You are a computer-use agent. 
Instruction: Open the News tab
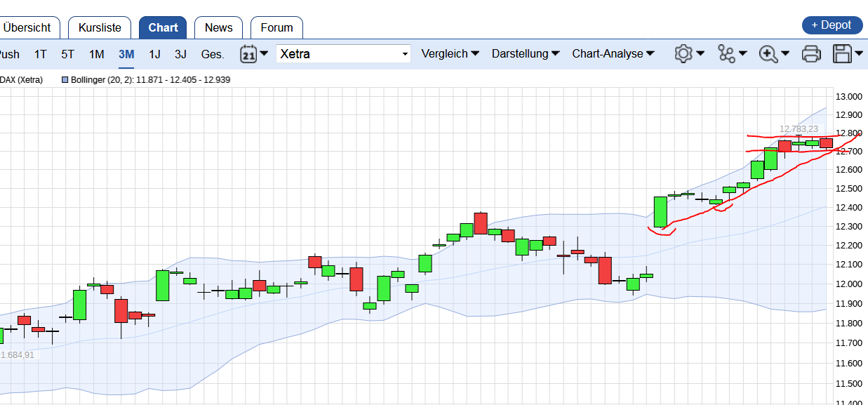point(218,27)
